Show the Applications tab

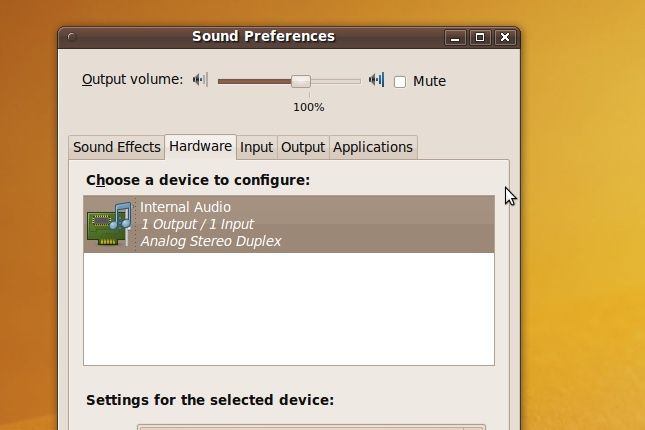click(373, 147)
